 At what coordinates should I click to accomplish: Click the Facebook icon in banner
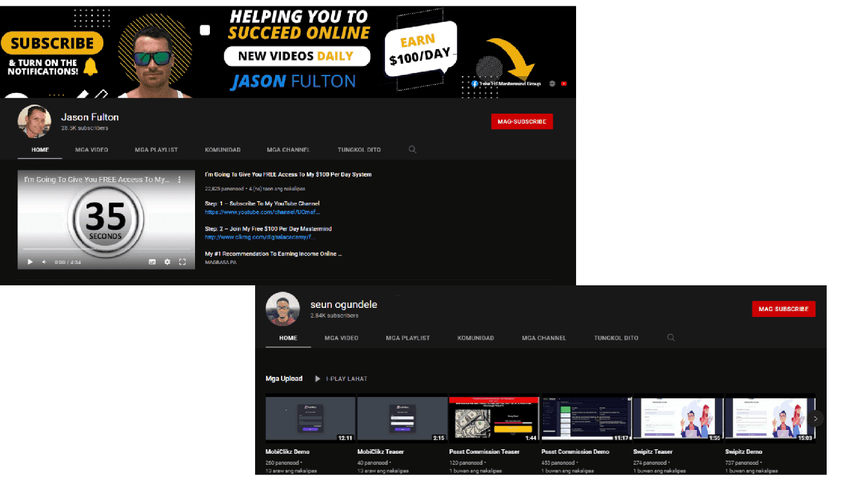pos(475,84)
